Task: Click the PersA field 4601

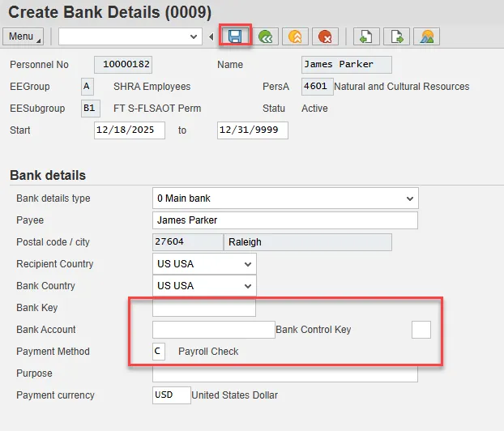Action: click(318, 87)
